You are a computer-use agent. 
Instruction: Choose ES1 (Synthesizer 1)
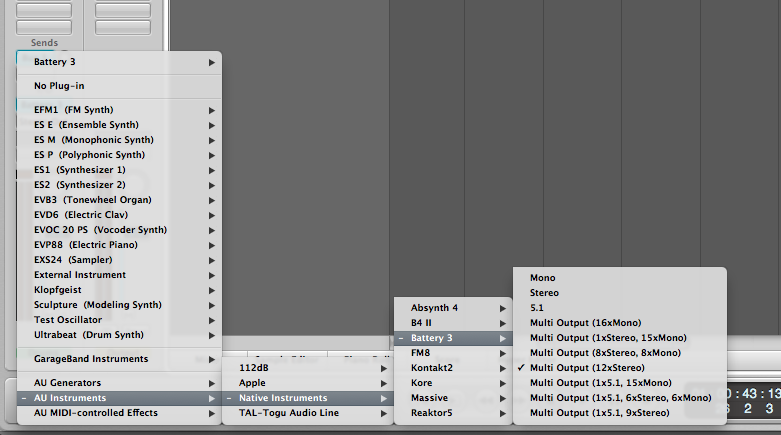point(120,169)
